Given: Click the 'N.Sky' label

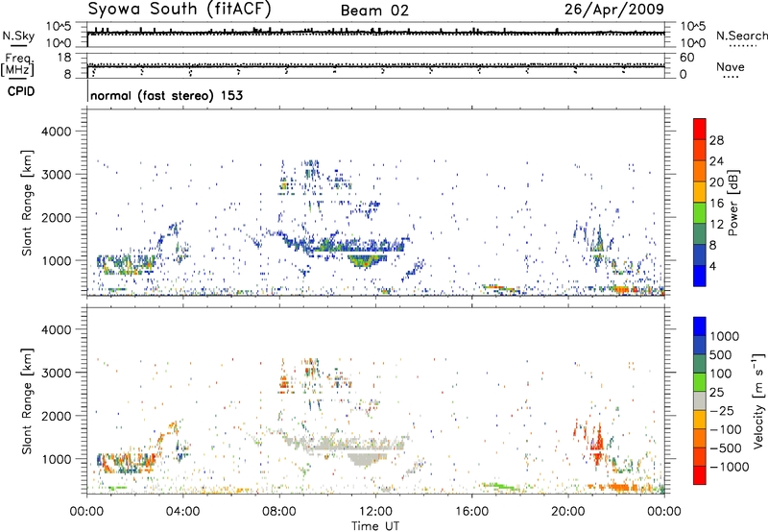Looking at the screenshot, I should 18,36.
